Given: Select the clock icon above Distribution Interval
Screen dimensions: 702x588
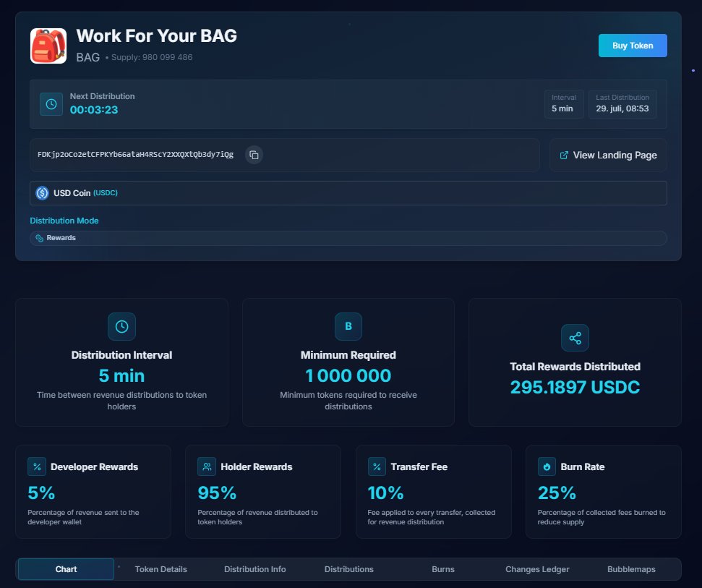Looking at the screenshot, I should click(121, 326).
